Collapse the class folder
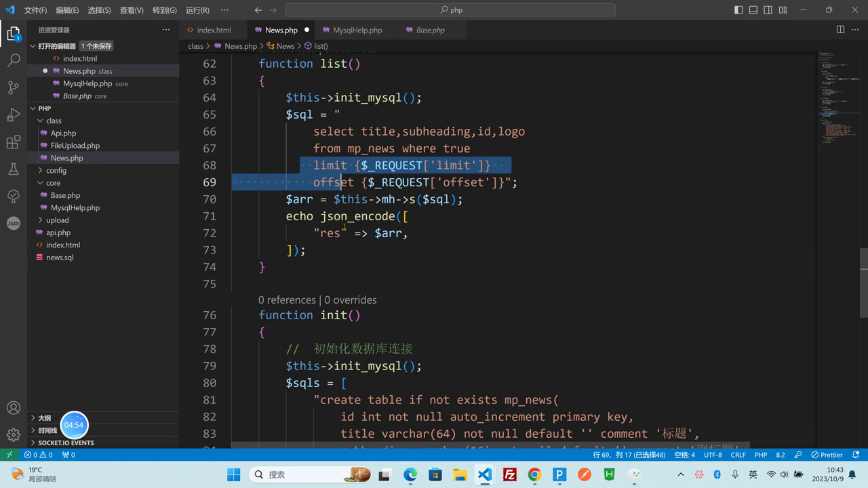This screenshot has width=868, height=488. point(103,121)
